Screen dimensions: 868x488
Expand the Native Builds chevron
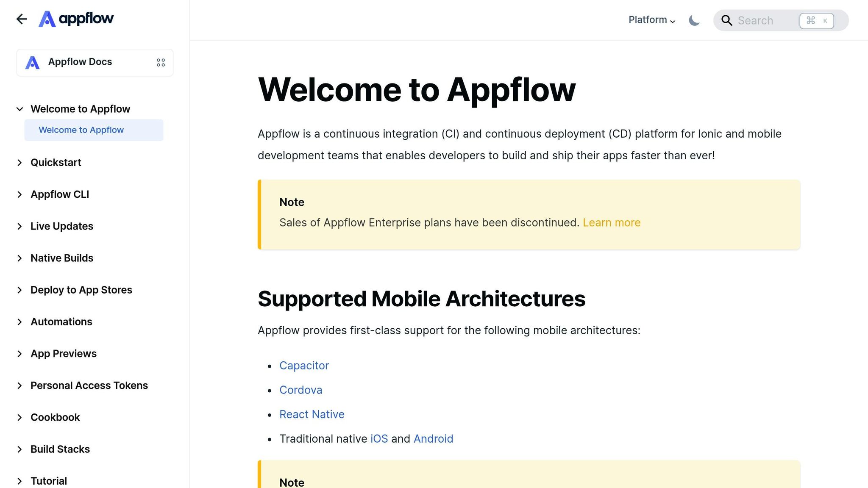(19, 258)
